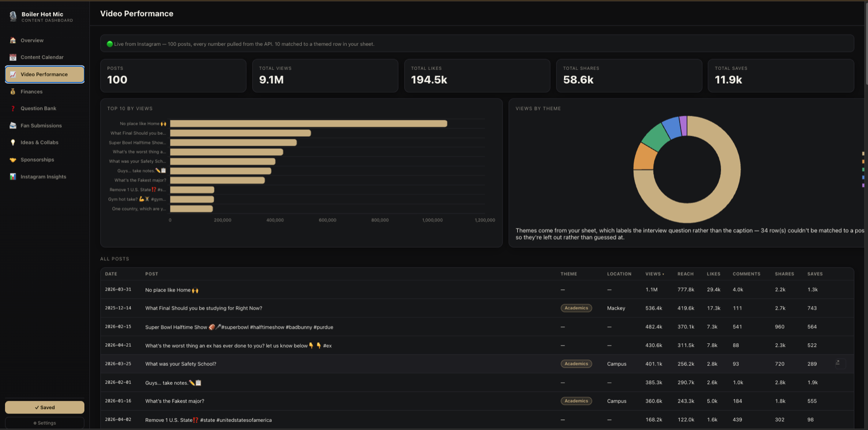Viewport: 868px width, 430px height.
Task: Sort table by Saves column header
Action: click(815, 274)
